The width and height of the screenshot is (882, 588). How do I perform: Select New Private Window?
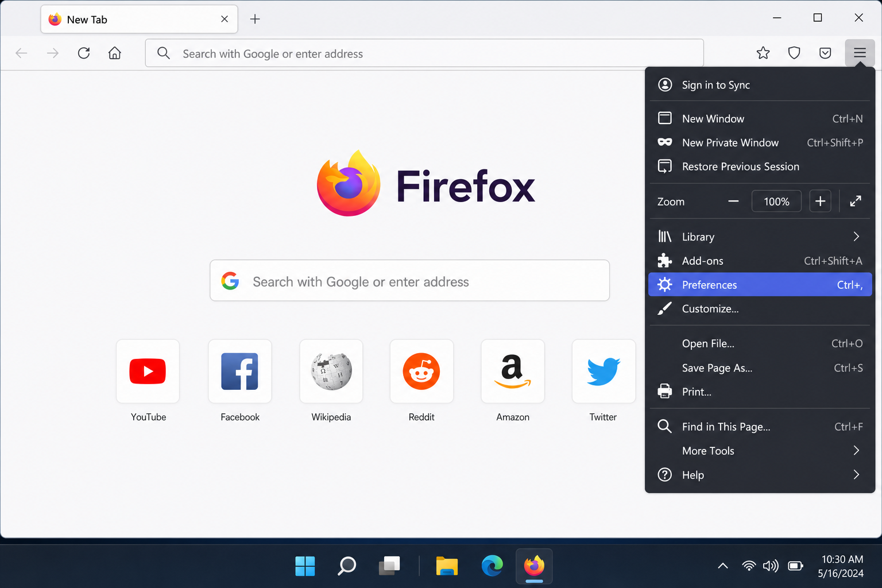coord(760,142)
